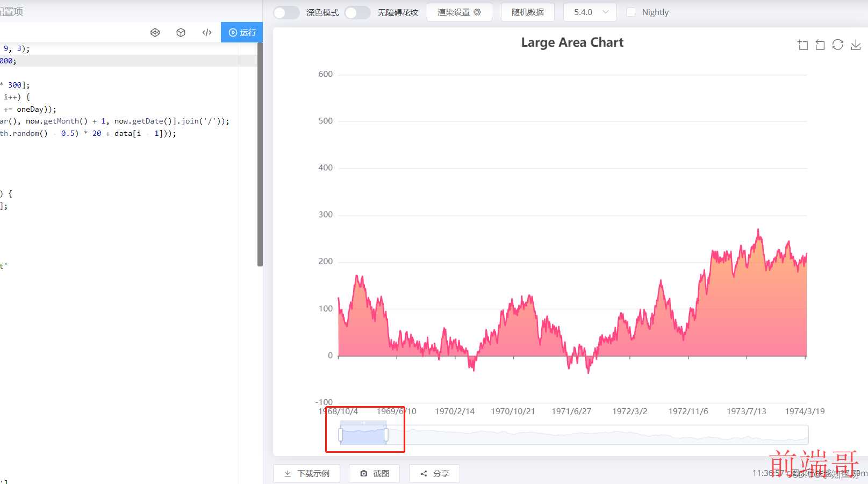Click right handle of data zoom slider
The height and width of the screenshot is (484, 868).
(x=386, y=435)
